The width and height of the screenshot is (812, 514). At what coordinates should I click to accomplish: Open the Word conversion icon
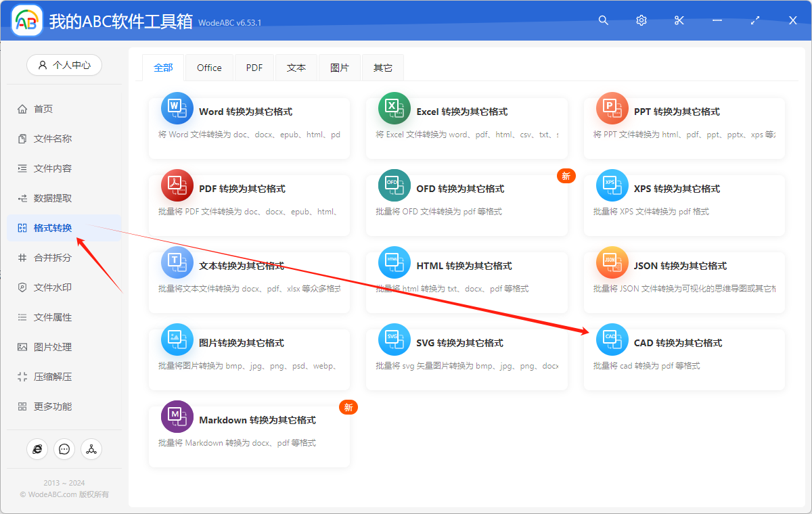click(x=177, y=108)
